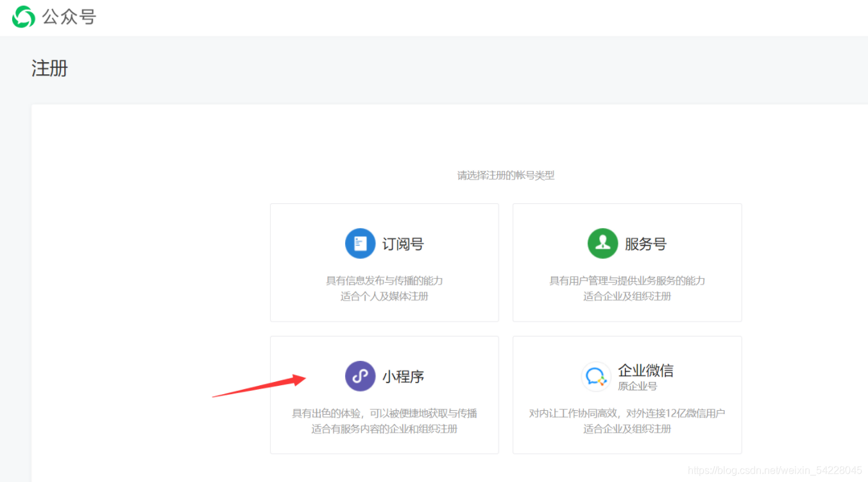
Task: Click the 原企业号 subtitle text
Action: pos(637,386)
